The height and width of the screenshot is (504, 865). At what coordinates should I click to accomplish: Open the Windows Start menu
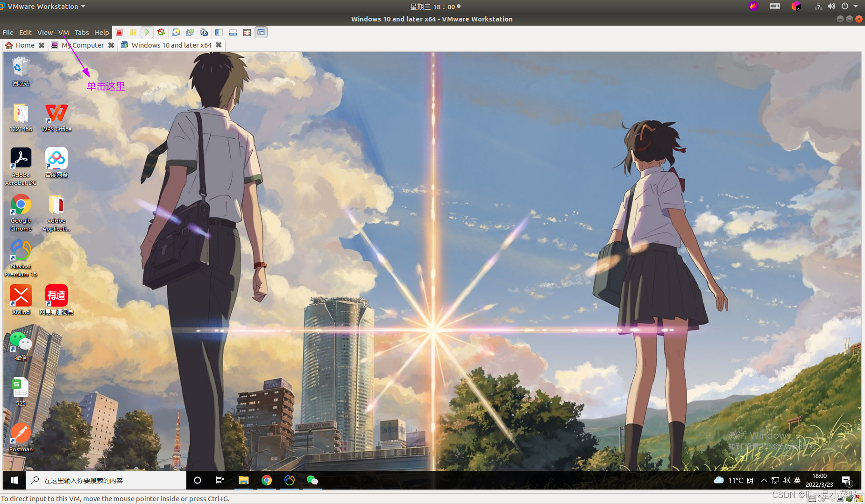[14, 480]
